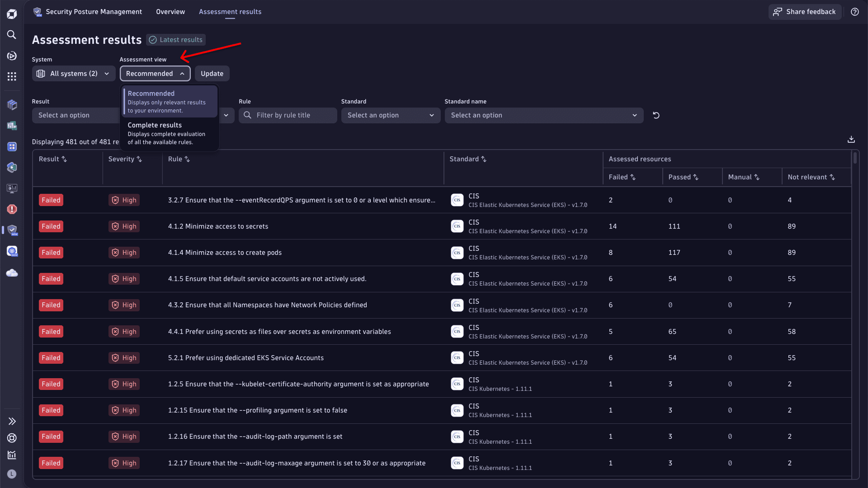Open the Dynatrace logo home icon

[12, 14]
